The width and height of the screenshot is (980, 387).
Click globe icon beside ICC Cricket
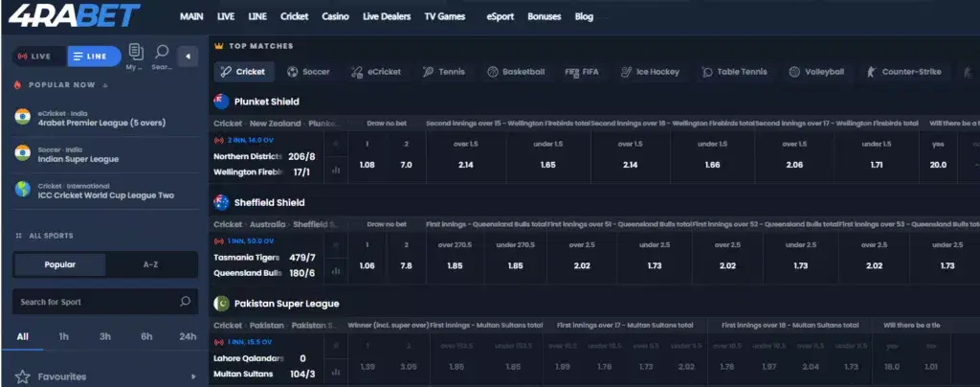click(x=23, y=189)
